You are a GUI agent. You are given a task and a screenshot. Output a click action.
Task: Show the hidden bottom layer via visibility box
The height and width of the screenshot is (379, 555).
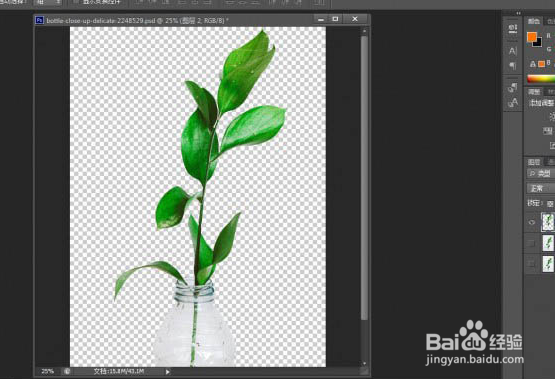pyautogui.click(x=532, y=263)
